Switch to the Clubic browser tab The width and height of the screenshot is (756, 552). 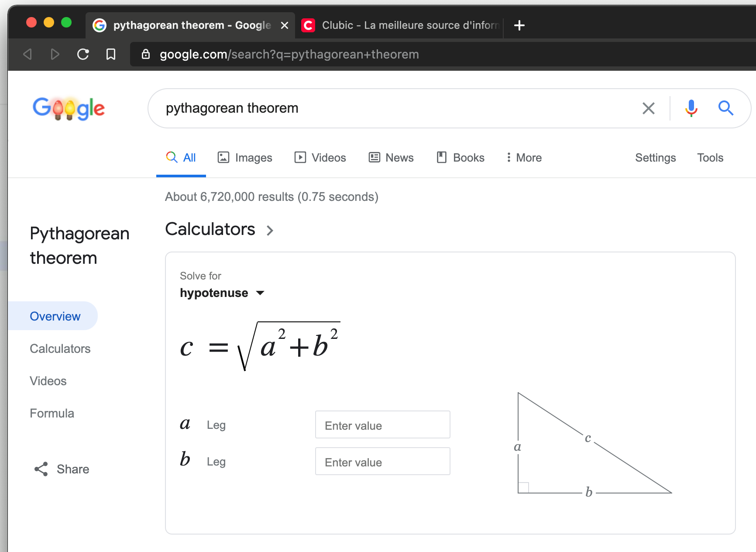coord(402,25)
